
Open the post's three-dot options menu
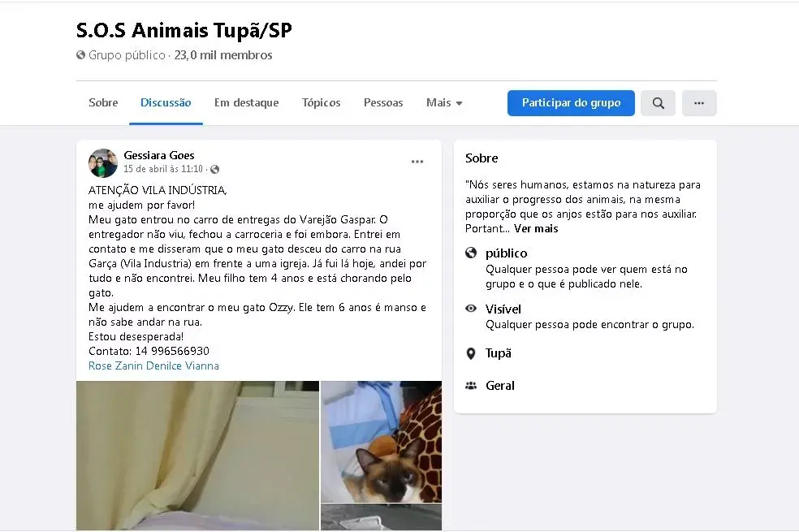[417, 162]
